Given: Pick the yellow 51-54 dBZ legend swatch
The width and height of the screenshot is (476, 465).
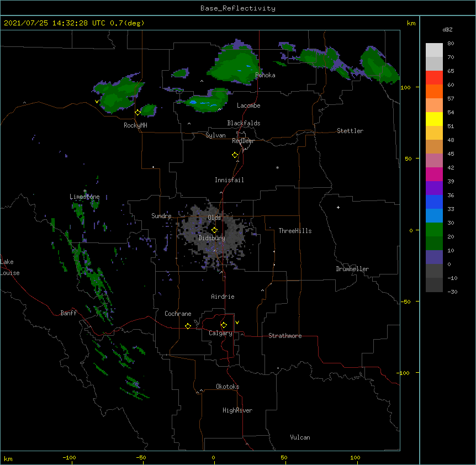Looking at the screenshot, I should 434,119.
